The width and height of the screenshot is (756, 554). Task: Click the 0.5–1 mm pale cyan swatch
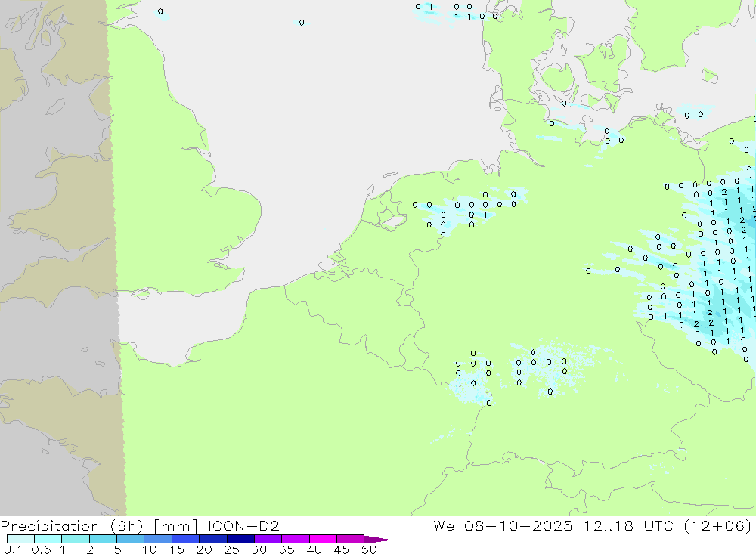[x=48, y=539]
